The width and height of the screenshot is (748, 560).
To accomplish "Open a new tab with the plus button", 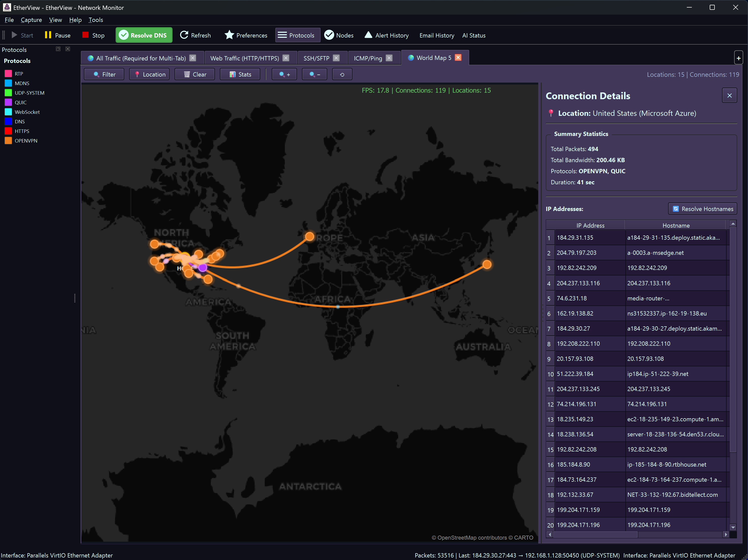I will [738, 57].
